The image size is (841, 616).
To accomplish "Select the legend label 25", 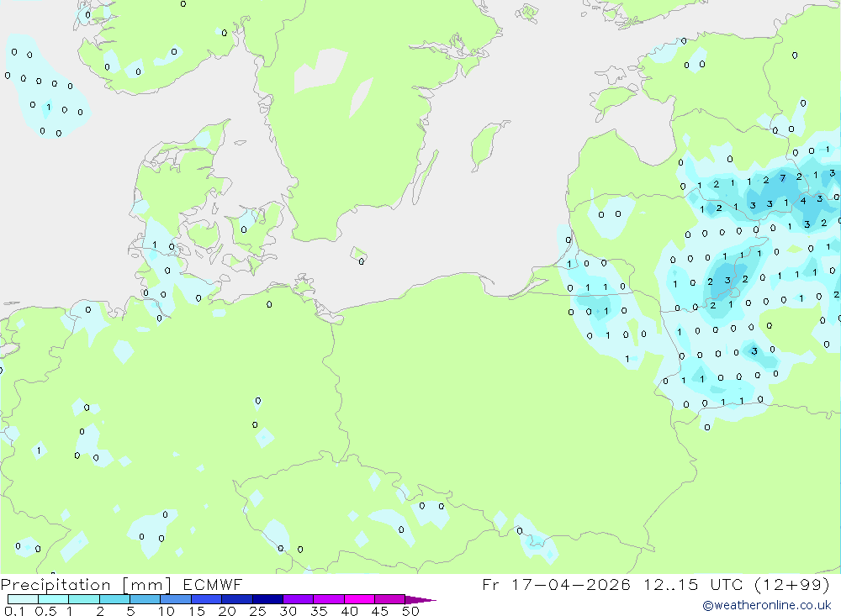I will click(x=258, y=611).
